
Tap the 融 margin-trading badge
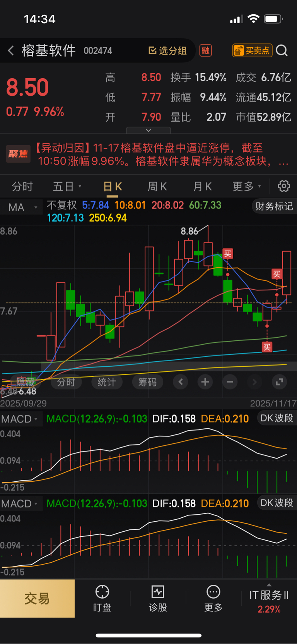tap(205, 50)
